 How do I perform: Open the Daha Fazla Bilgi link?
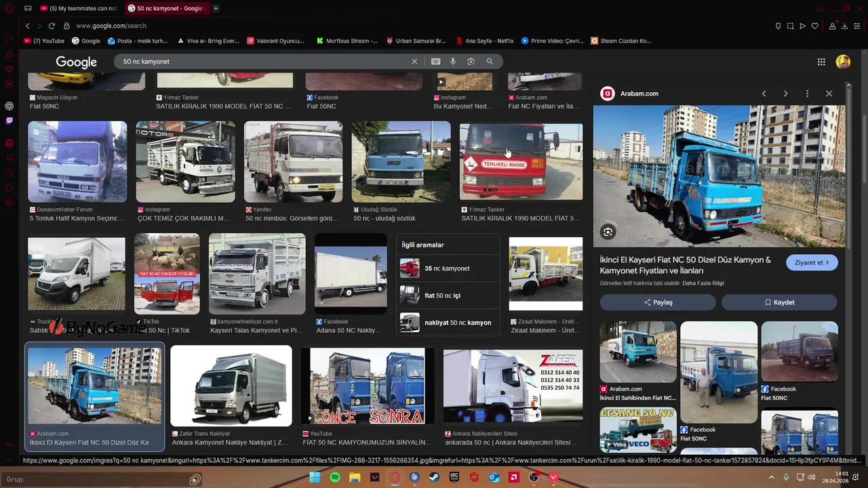pos(703,283)
